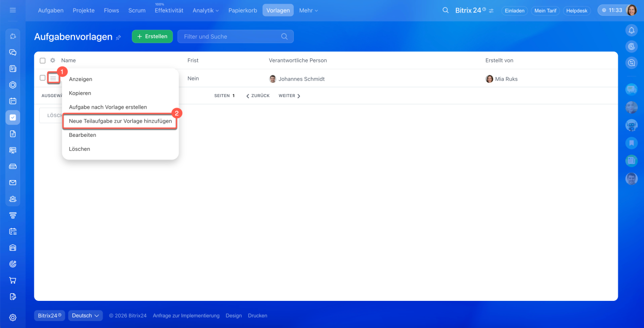Click the Drucken footer link

258,316
